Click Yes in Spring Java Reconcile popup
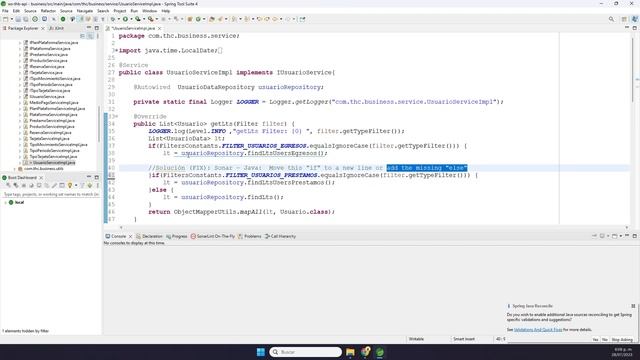640x360 pixels. pos(595,340)
